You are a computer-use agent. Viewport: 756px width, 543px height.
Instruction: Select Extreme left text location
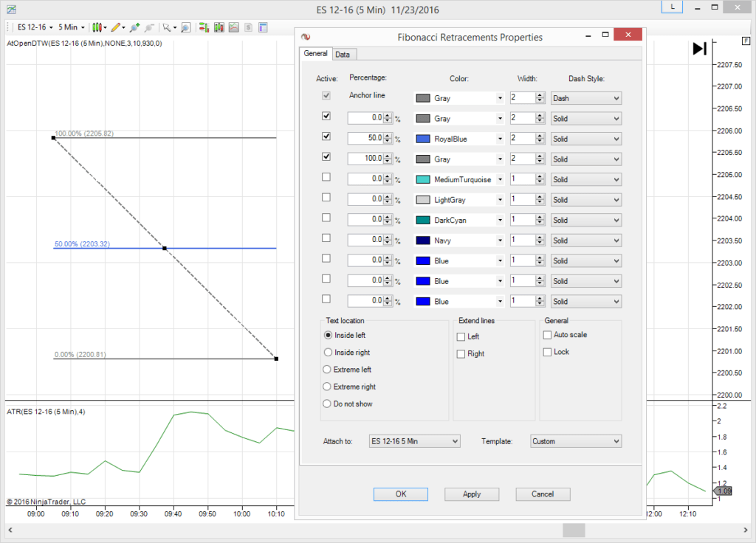click(327, 370)
